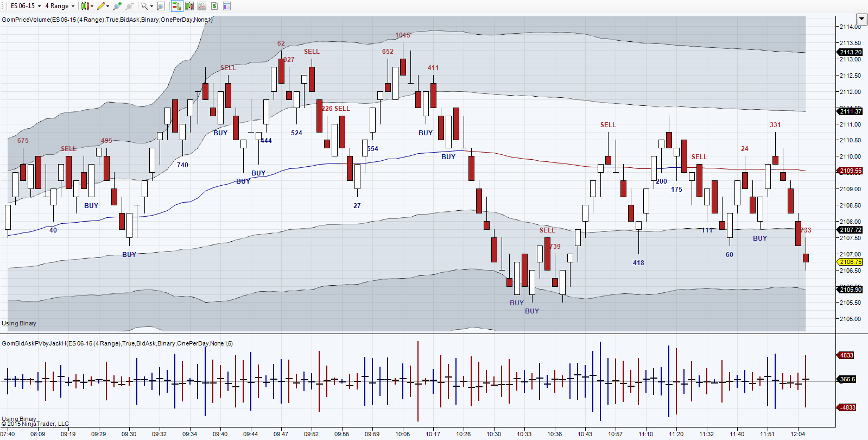The image size is (868, 440).
Task: Click the GomBidAskPVbyJackH indicator label
Action: [117, 343]
